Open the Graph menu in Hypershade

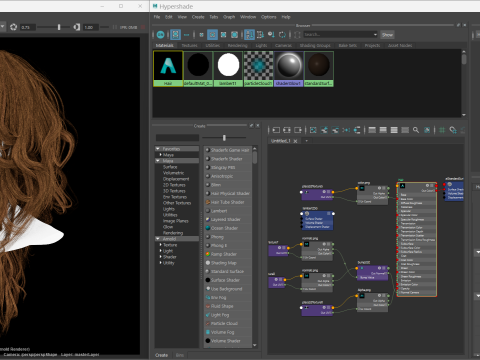click(x=229, y=17)
